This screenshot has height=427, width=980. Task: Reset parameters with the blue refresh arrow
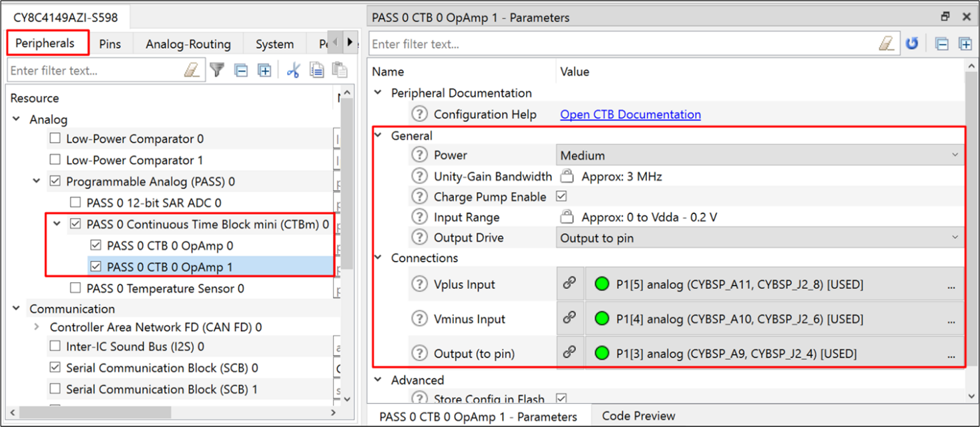tap(912, 44)
